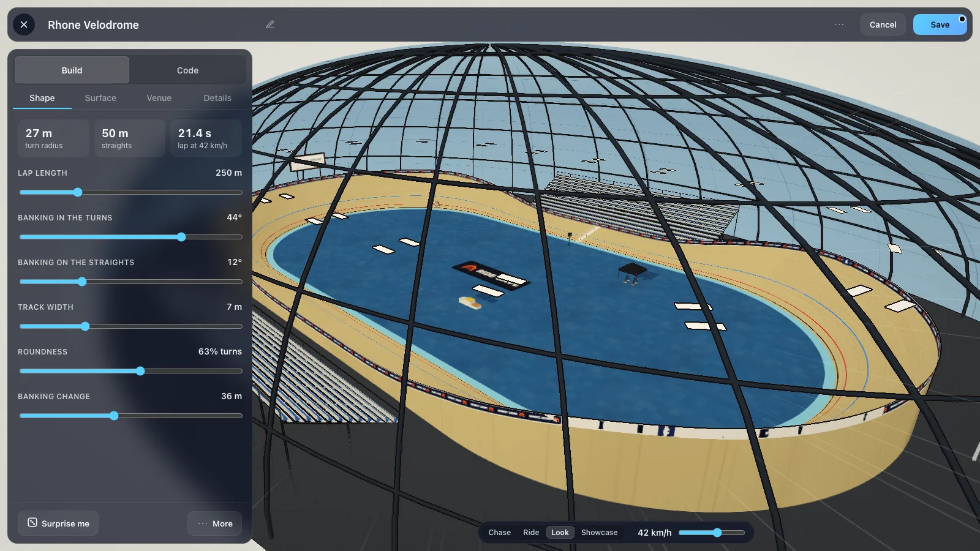Screen dimensions: 980x551
Task: Click the 250 m lap length value
Action: [x=228, y=173]
